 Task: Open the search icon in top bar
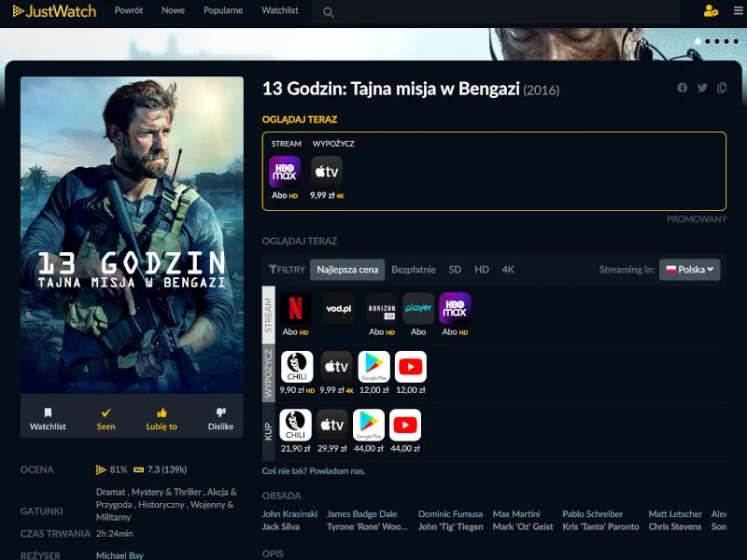327,12
